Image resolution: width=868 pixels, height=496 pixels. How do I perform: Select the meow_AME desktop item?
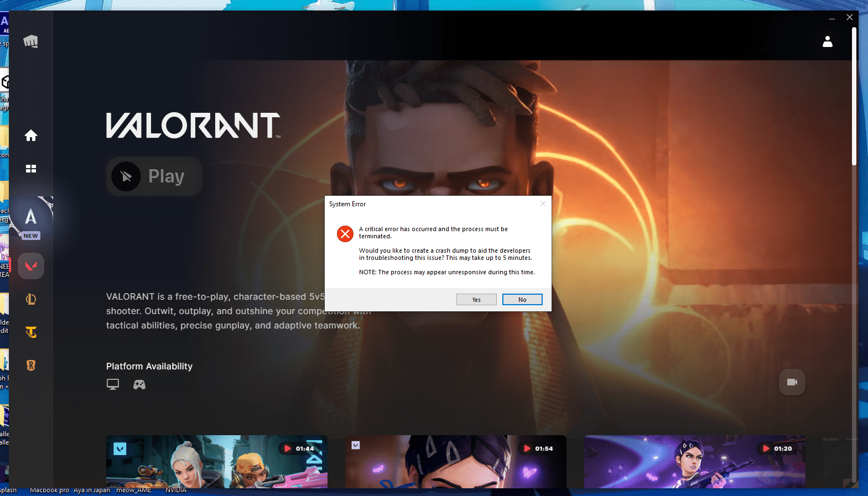(133, 490)
